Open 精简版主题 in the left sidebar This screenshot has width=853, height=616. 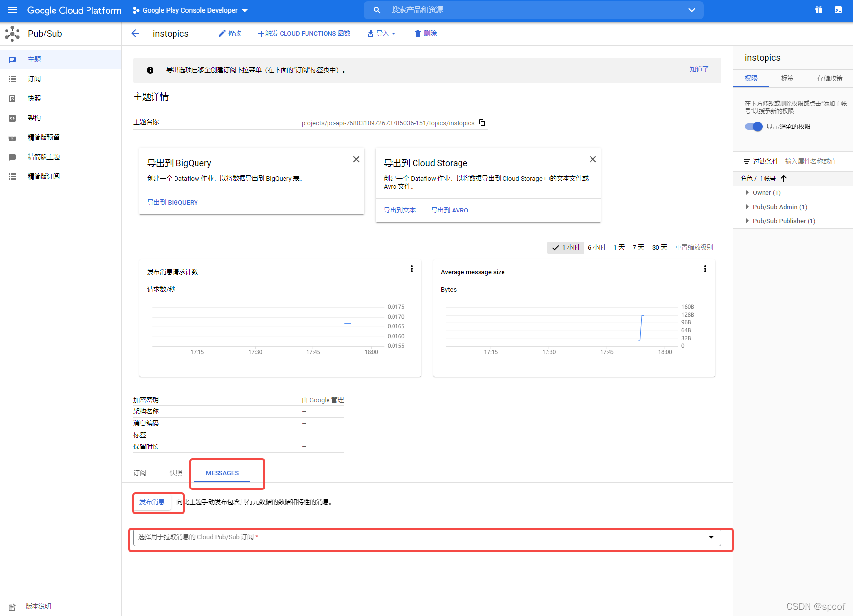click(44, 157)
